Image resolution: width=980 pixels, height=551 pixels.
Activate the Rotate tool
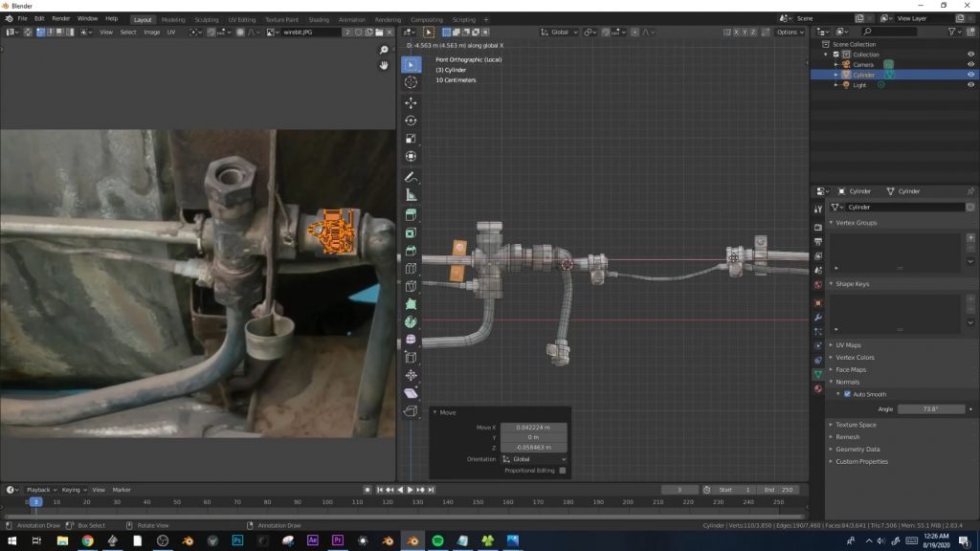tap(411, 121)
